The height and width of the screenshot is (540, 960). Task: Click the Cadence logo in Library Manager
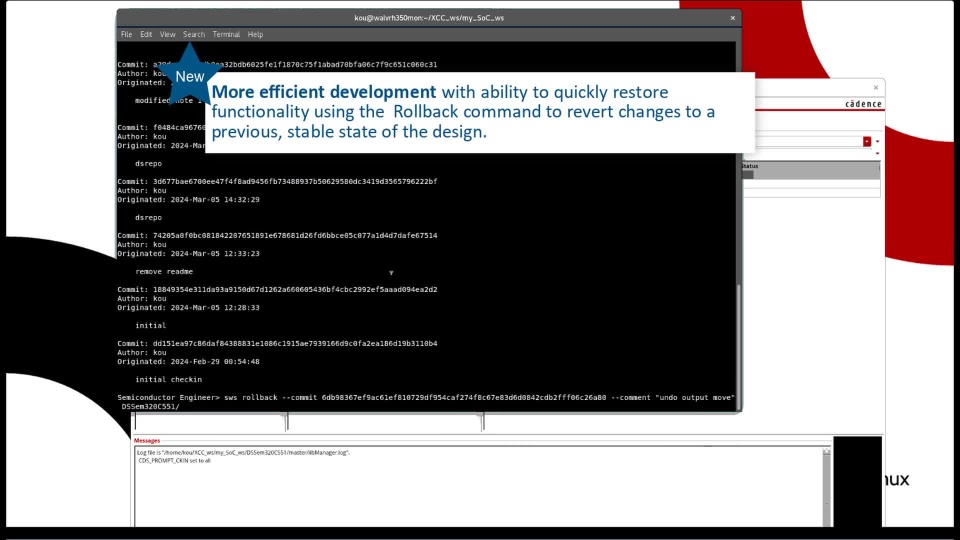[x=863, y=104]
